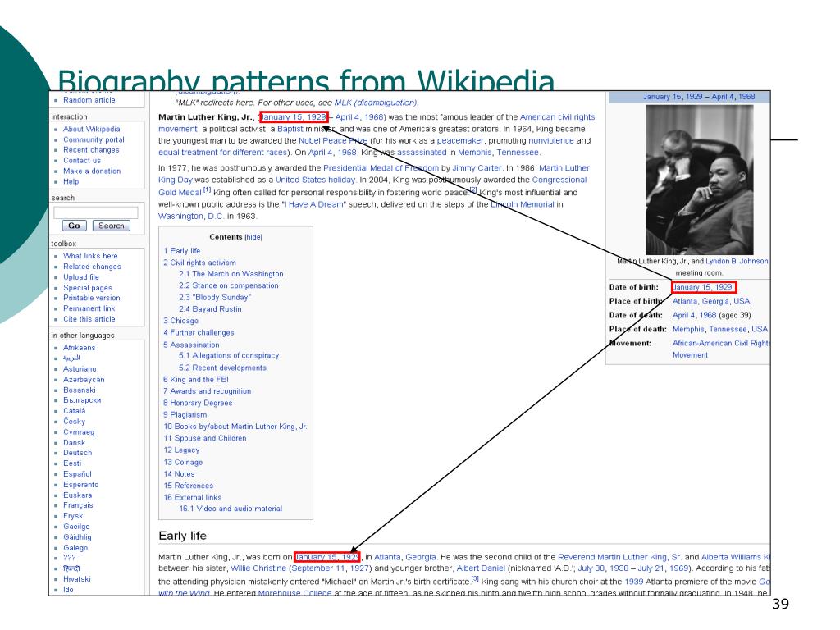The height and width of the screenshot is (630, 840).
Task: Open Nobel Peace Prize article link
Action: [333, 141]
